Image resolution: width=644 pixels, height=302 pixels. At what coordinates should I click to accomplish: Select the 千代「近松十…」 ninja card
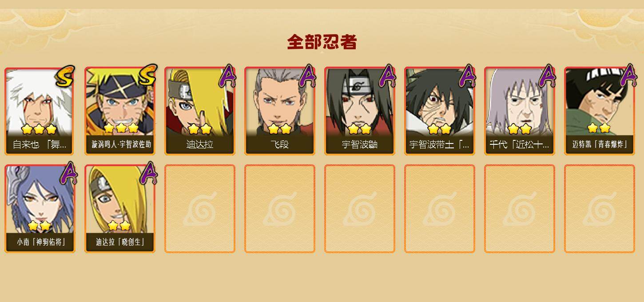[x=520, y=111]
